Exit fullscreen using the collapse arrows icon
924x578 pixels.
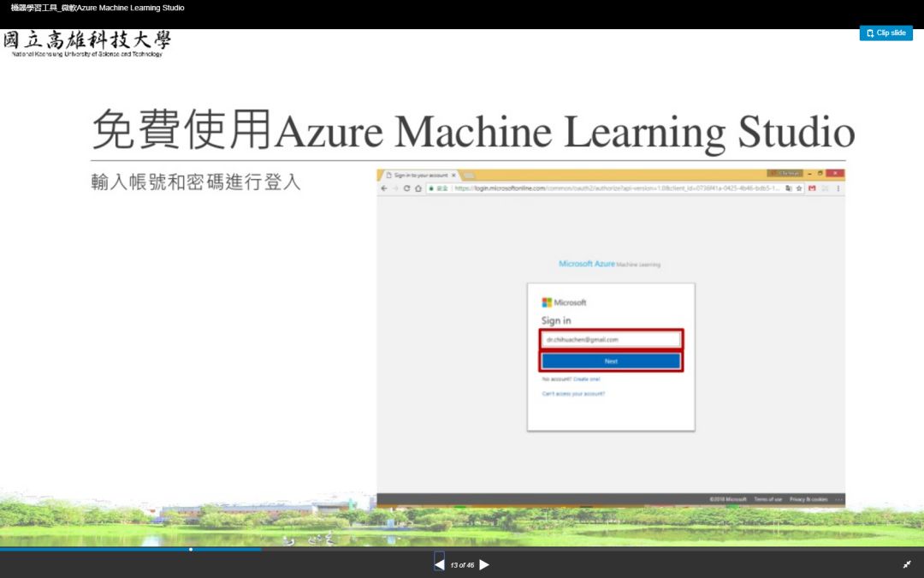907,564
